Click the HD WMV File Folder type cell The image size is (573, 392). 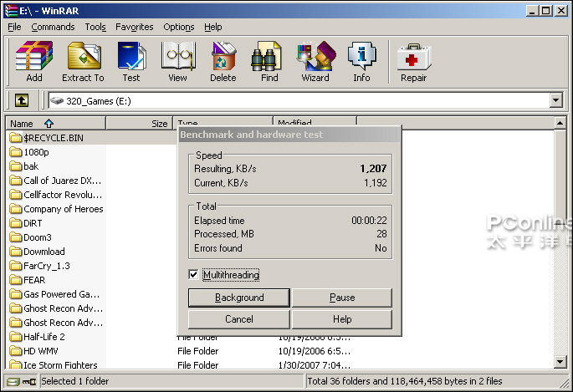(197, 351)
